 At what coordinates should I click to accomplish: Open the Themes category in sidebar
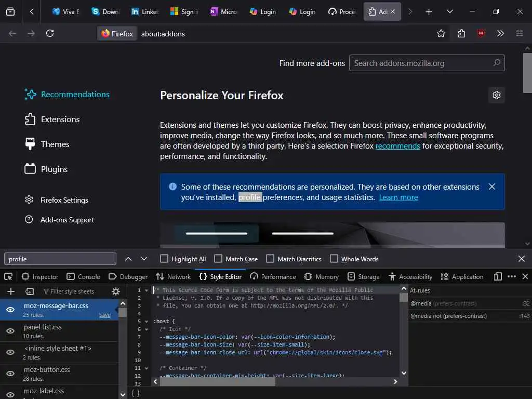pyautogui.click(x=47, y=144)
